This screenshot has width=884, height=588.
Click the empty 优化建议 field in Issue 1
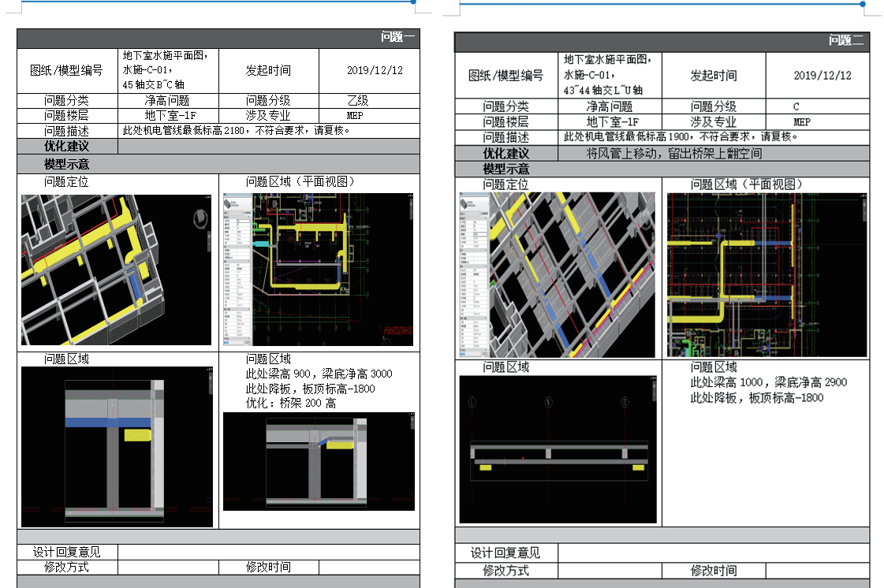268,146
